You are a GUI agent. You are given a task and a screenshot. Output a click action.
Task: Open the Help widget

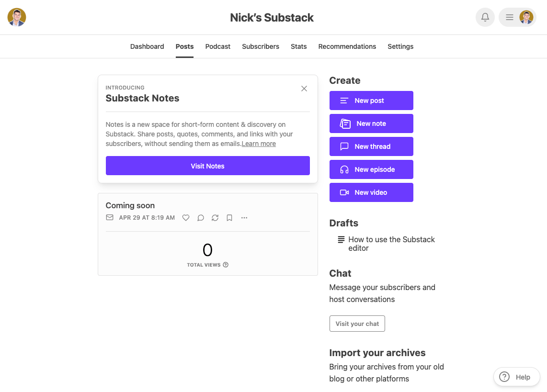516,377
